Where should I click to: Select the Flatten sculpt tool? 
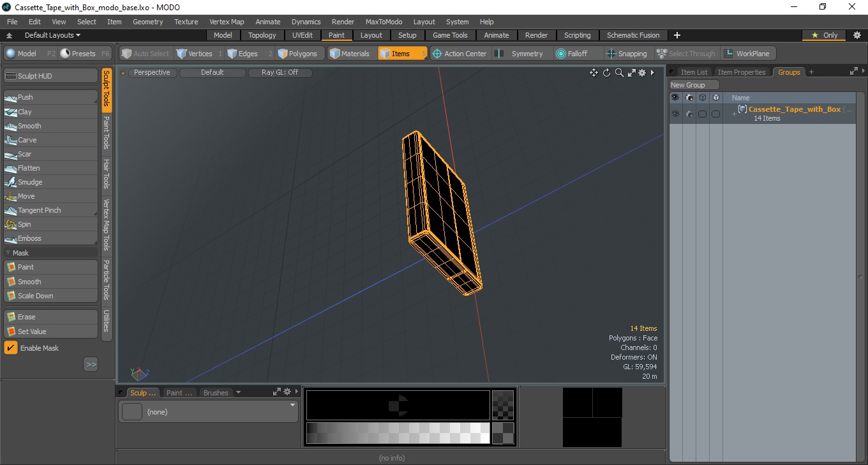point(50,168)
